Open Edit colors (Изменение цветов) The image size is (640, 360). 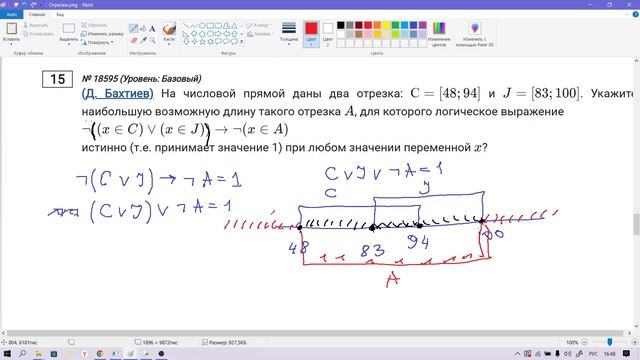point(439,34)
